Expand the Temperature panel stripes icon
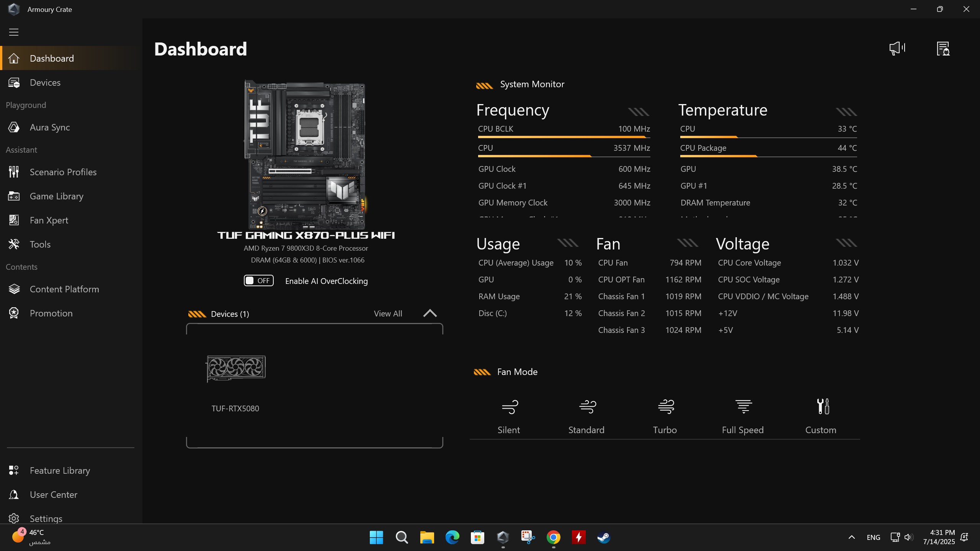The image size is (980, 551). 846,112
